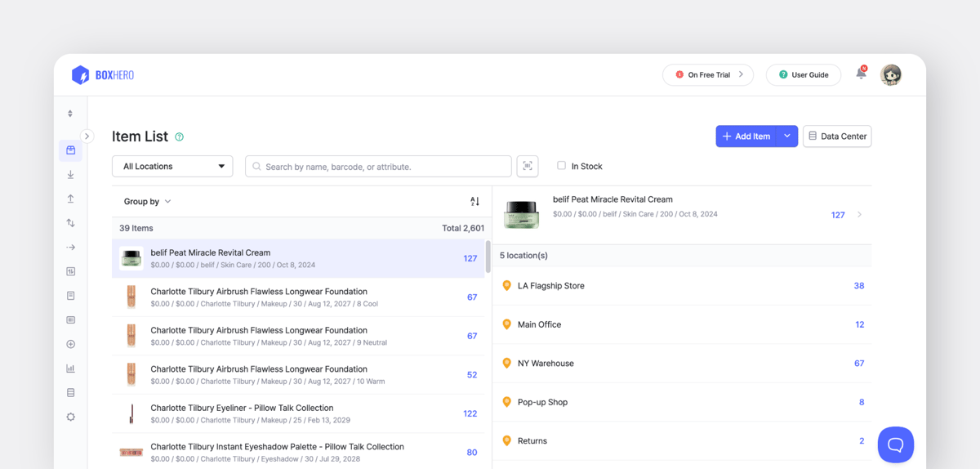Screen dimensions: 980x469
Task: Open the Add Item dropdown arrow
Action: click(x=786, y=136)
